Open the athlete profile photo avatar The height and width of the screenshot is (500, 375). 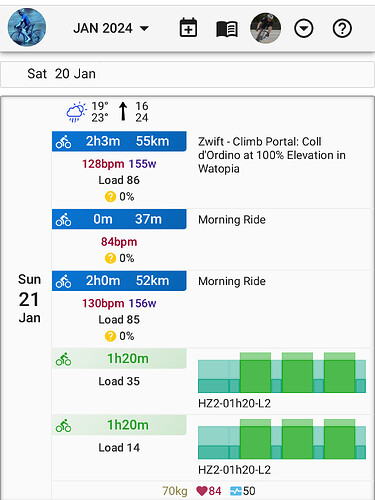point(265,28)
